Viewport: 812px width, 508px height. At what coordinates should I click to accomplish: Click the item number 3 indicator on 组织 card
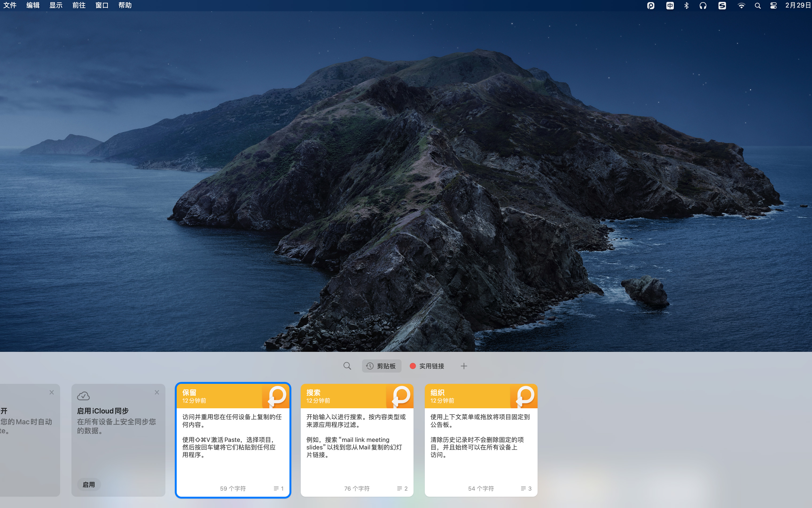point(527,488)
